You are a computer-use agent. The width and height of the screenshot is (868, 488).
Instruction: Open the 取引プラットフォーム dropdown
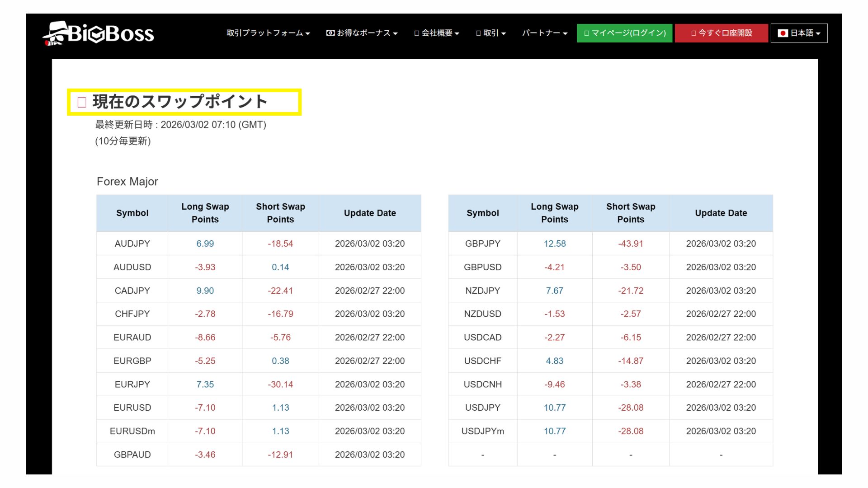tap(267, 33)
